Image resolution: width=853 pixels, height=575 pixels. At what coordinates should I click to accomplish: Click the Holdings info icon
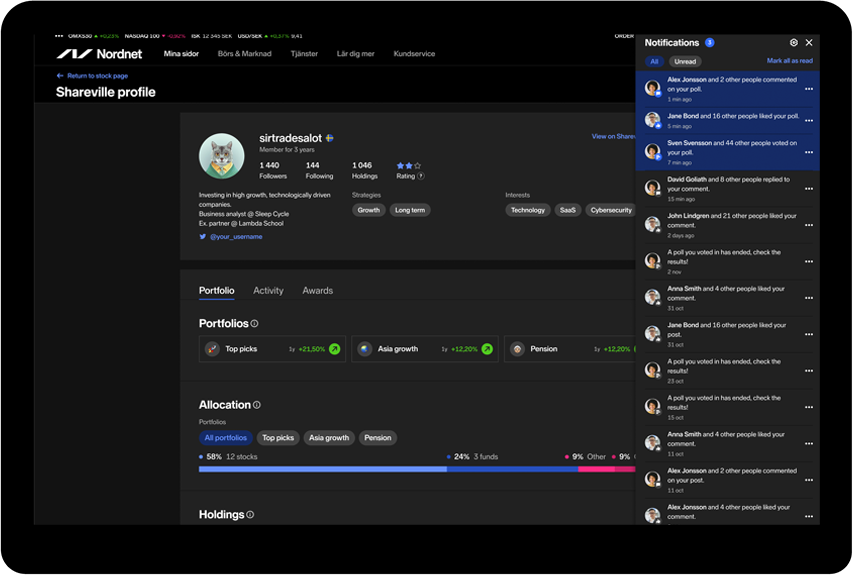click(250, 514)
